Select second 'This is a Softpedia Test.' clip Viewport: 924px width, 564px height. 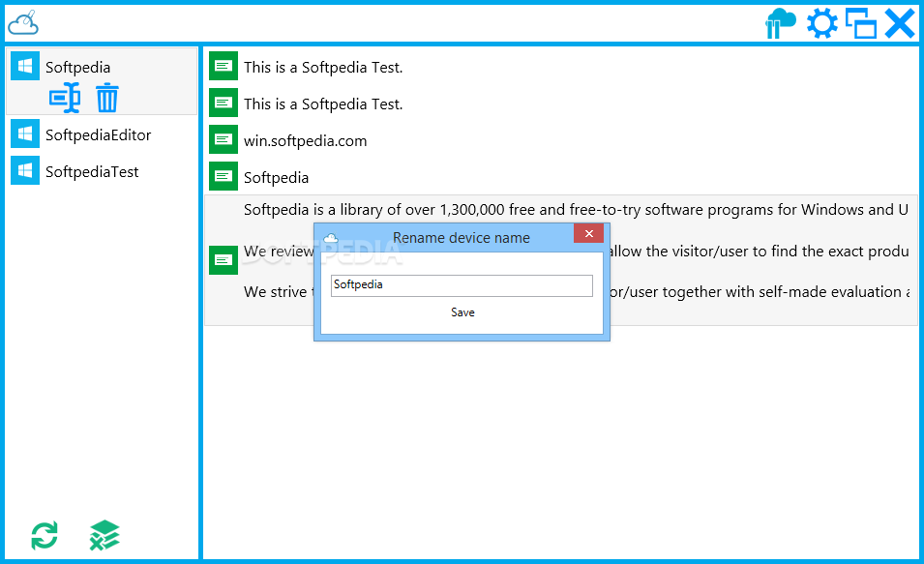click(x=323, y=104)
